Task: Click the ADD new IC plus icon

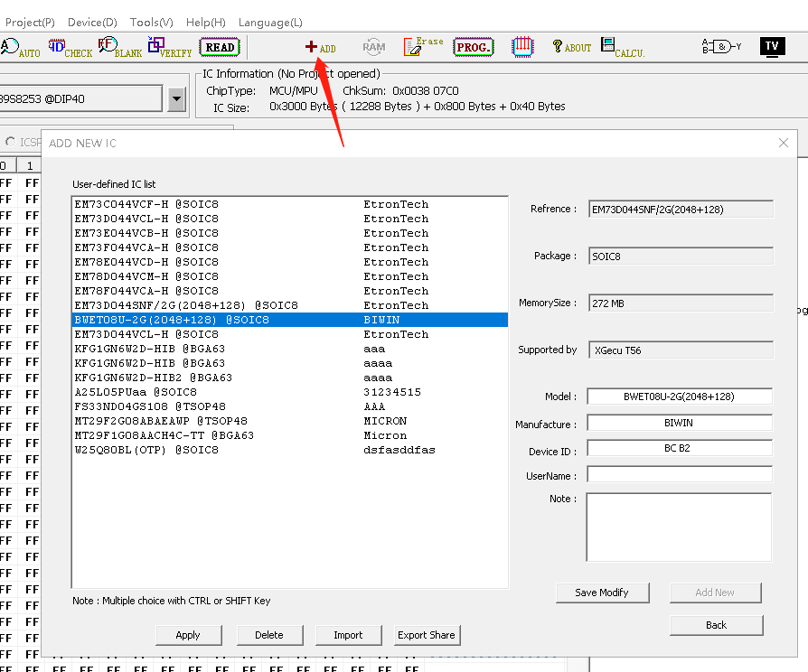Action: coord(312,47)
